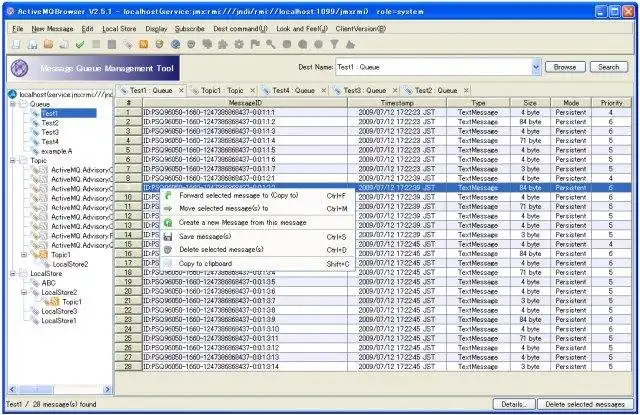Viewport: 640px width, 415px height.
Task: Switch to the Topic1 : Topic tab
Action: click(222, 90)
